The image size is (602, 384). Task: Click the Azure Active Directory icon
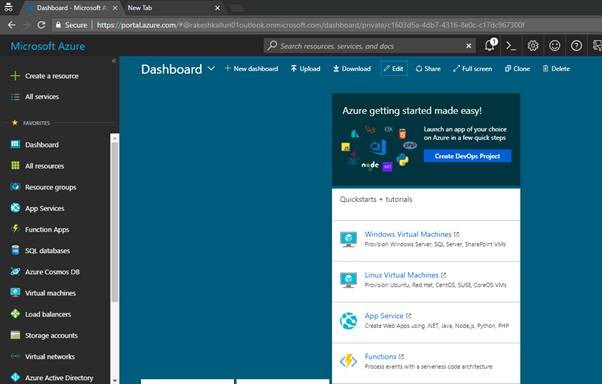pos(15,377)
